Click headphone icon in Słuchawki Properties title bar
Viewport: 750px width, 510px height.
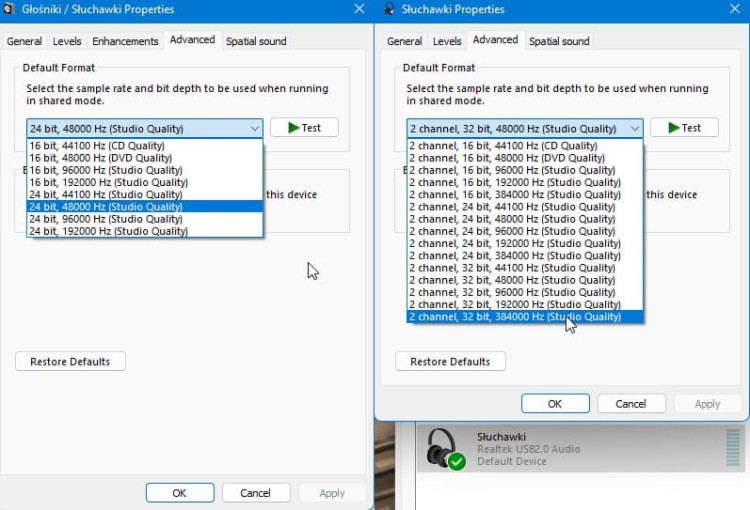tap(389, 9)
